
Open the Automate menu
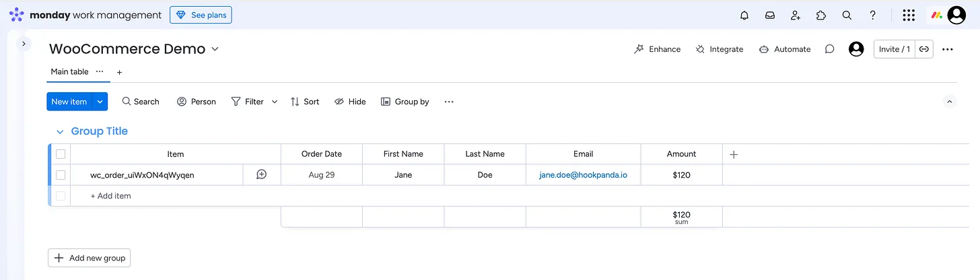click(785, 49)
